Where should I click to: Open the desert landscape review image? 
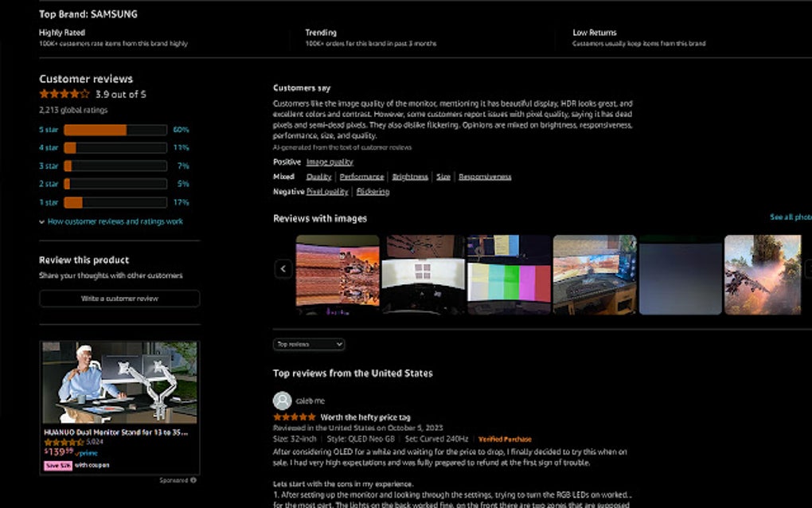338,275
